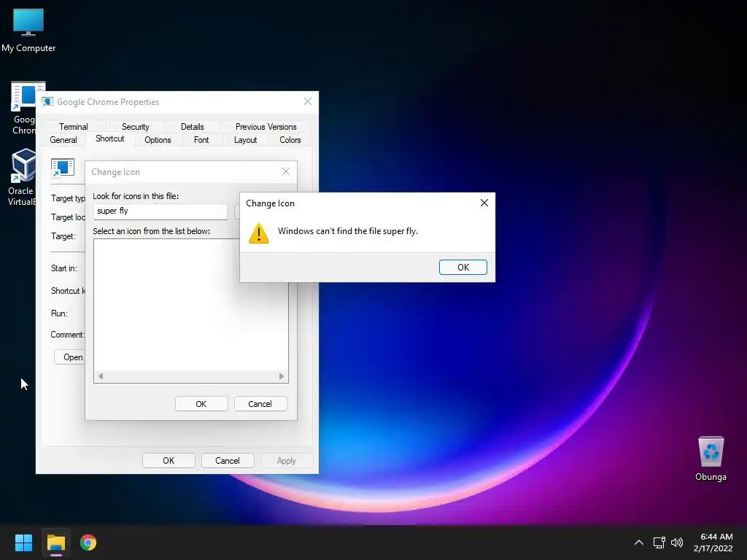Click the Target label in Properties

click(63, 236)
